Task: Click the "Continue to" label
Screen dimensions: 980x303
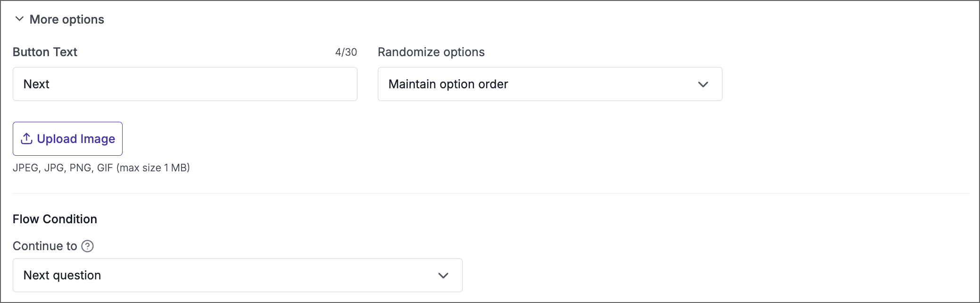Action: 45,246
